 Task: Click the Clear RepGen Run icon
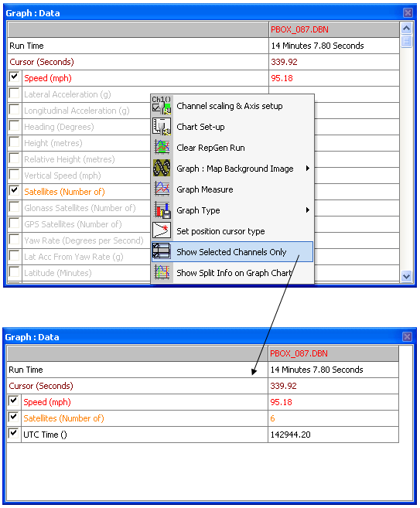click(x=162, y=148)
